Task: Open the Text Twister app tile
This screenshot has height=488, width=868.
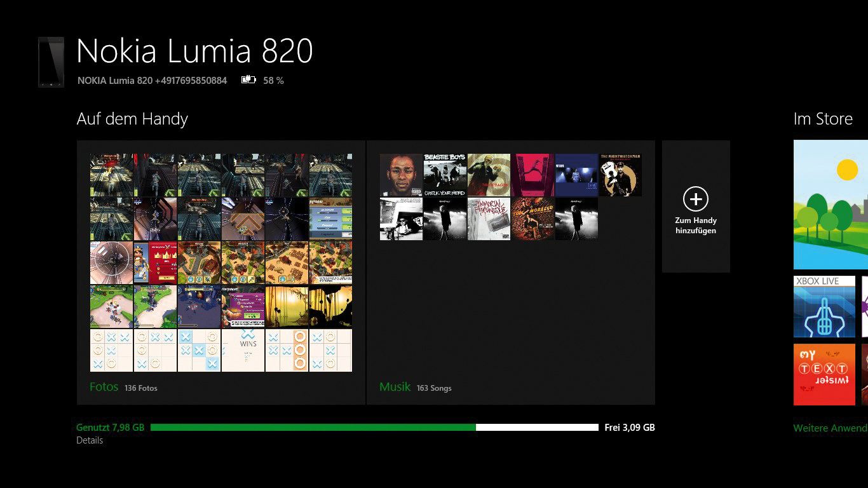Action: tap(824, 374)
